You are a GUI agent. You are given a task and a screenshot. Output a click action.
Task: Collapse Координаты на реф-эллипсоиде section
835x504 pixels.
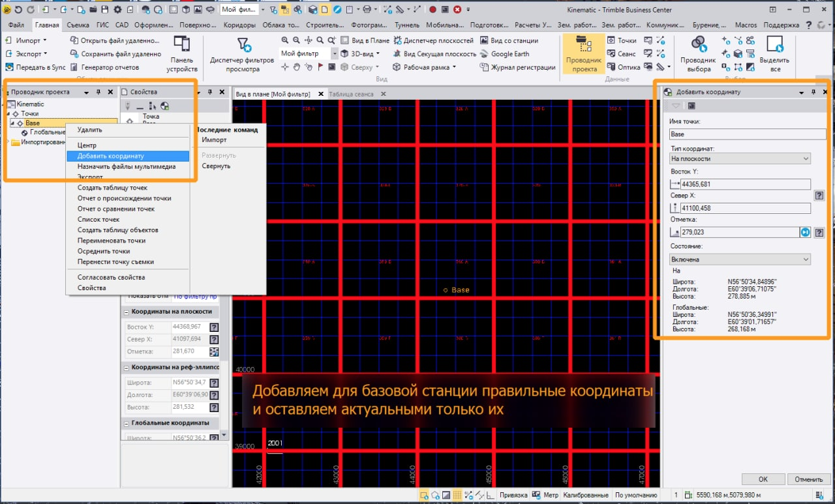(x=125, y=367)
